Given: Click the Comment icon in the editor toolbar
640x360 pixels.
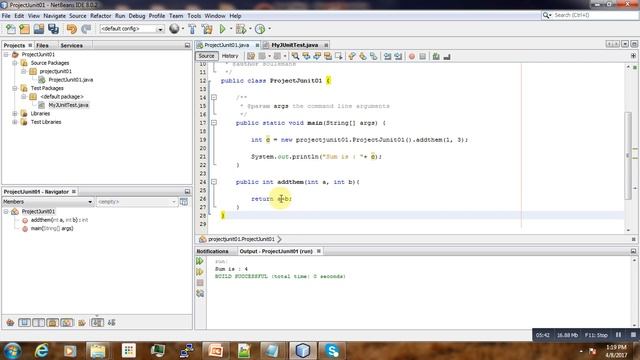Looking at the screenshot, I should (x=436, y=56).
